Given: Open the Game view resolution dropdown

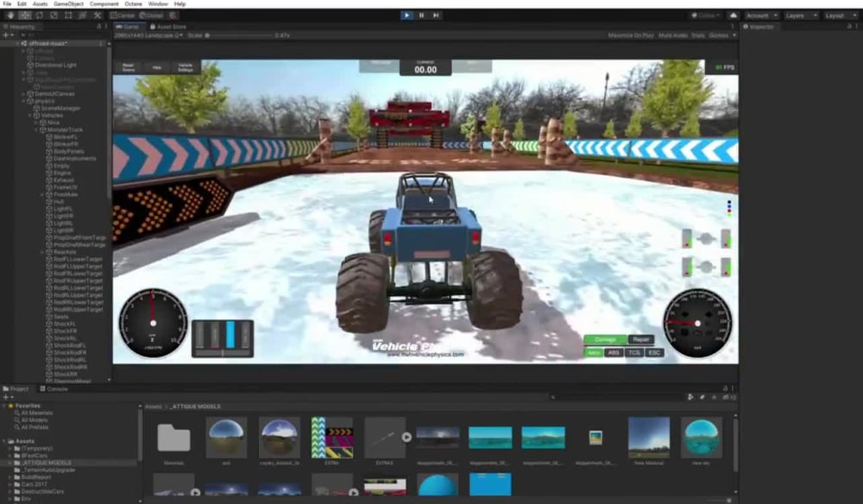Looking at the screenshot, I should coord(148,35).
